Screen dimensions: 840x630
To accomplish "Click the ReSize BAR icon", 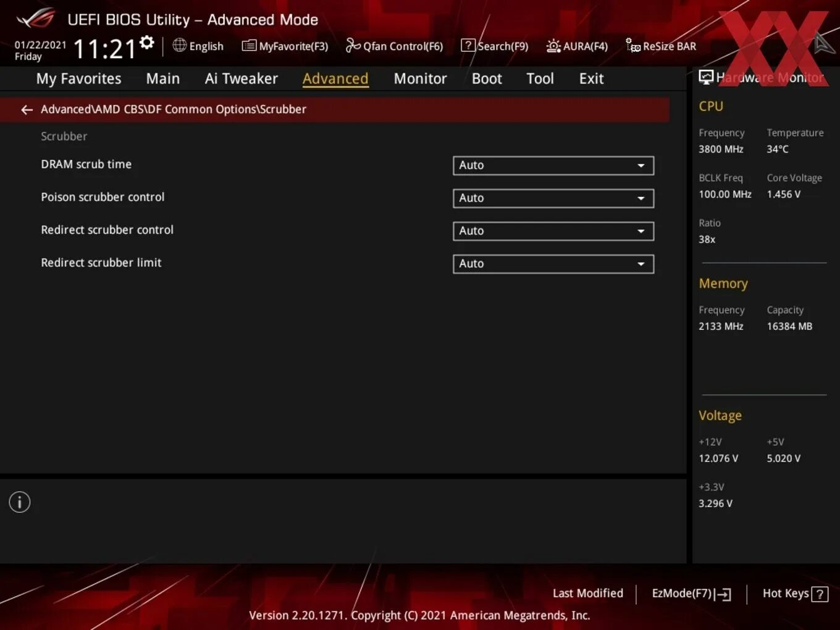I will click(x=633, y=46).
